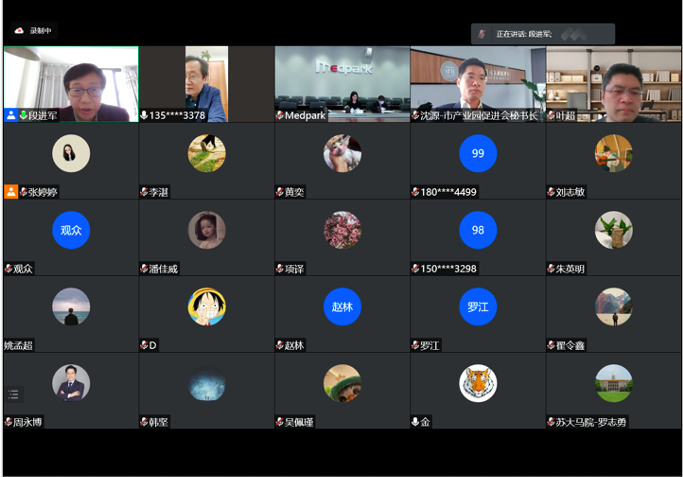This screenshot has width=683, height=477.
Task: Click the tiger avatar of 金
Action: [x=477, y=383]
